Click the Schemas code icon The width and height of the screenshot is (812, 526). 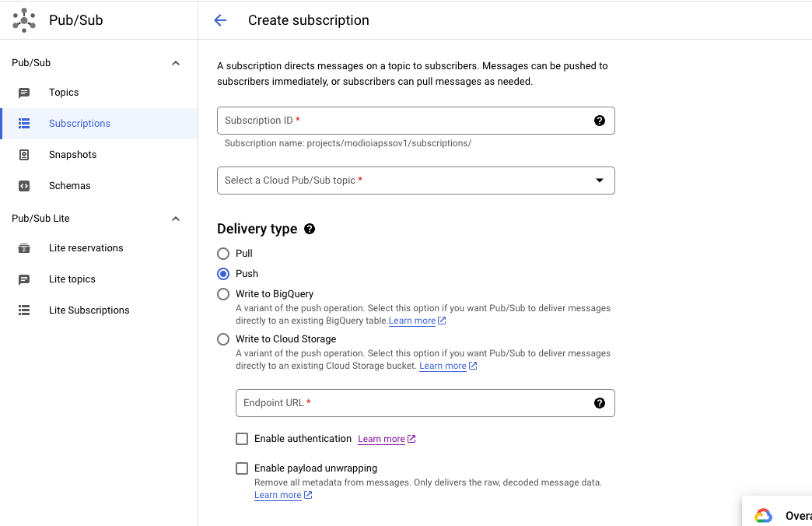pyautogui.click(x=24, y=185)
